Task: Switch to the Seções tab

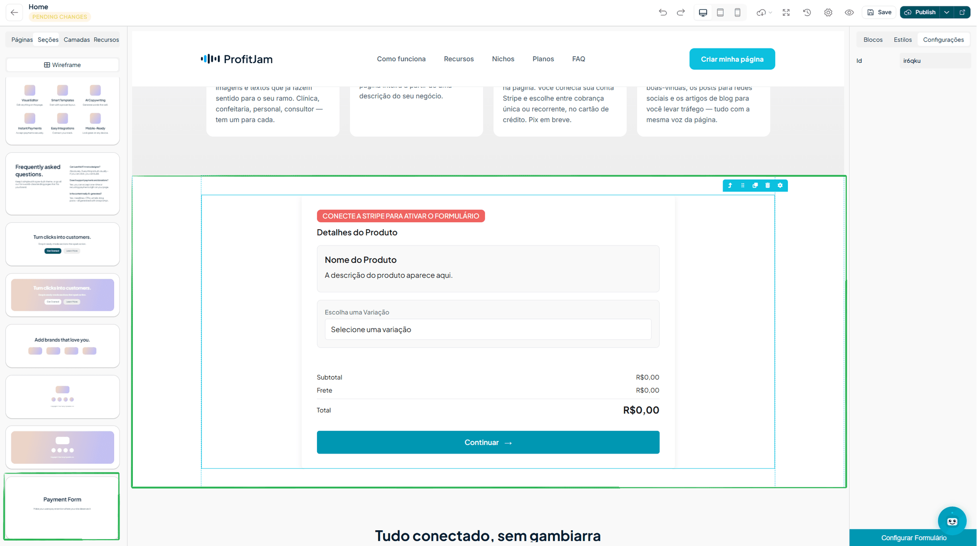Action: [48, 40]
